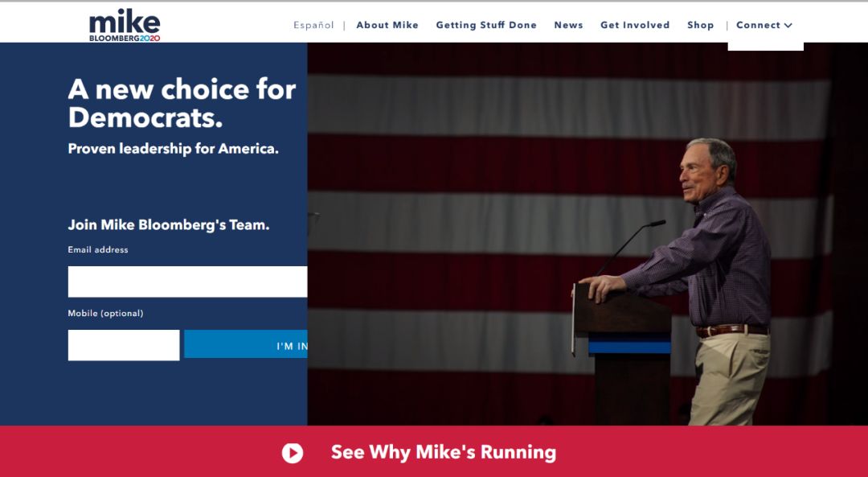Select Get Involved in navigation
Screen dimensions: 868x477
coord(635,25)
